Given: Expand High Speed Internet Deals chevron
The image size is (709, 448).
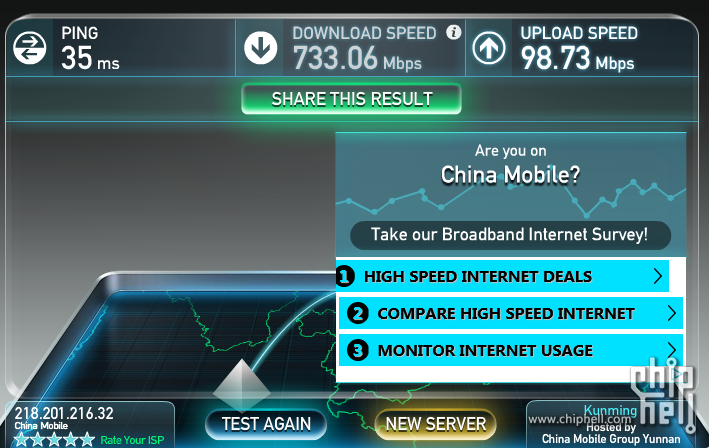Looking at the screenshot, I should (x=658, y=276).
